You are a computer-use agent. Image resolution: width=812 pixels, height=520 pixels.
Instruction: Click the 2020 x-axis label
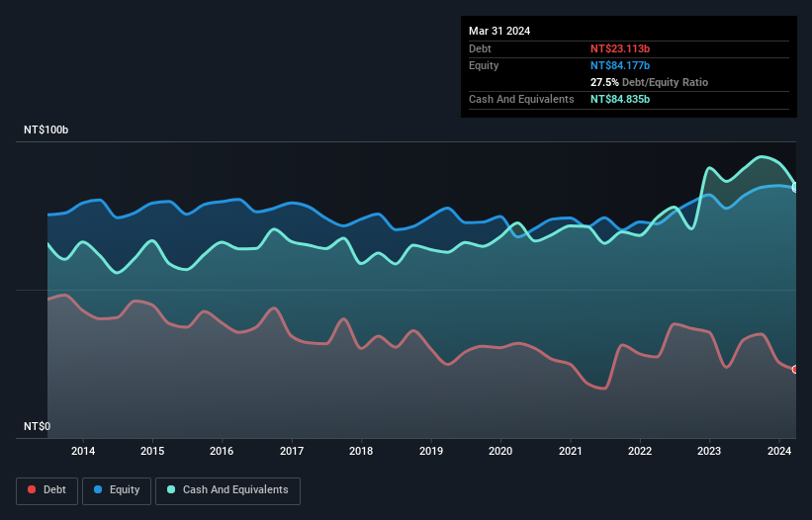pyautogui.click(x=500, y=451)
